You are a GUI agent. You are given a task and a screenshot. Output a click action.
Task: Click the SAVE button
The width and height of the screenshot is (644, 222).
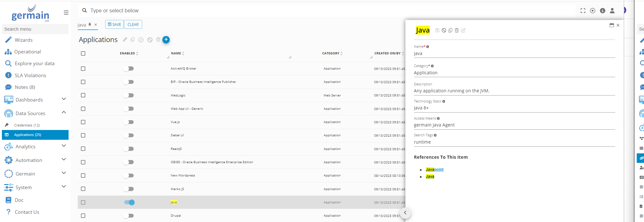[114, 24]
